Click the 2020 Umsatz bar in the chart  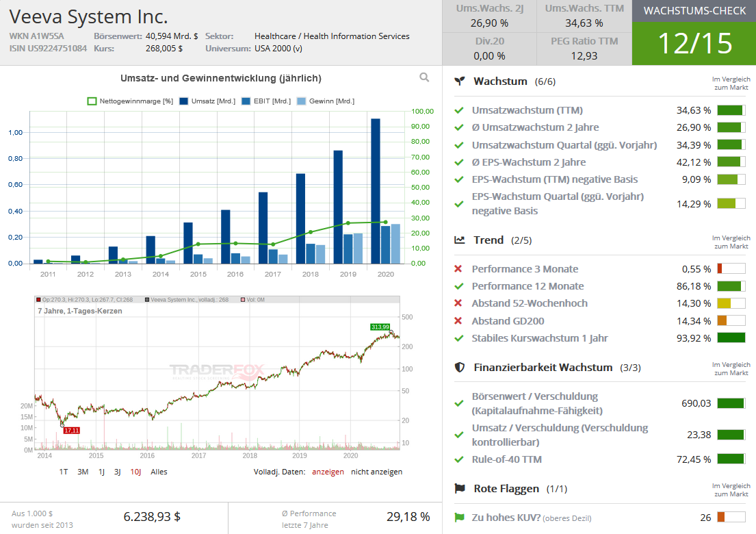tap(376, 191)
